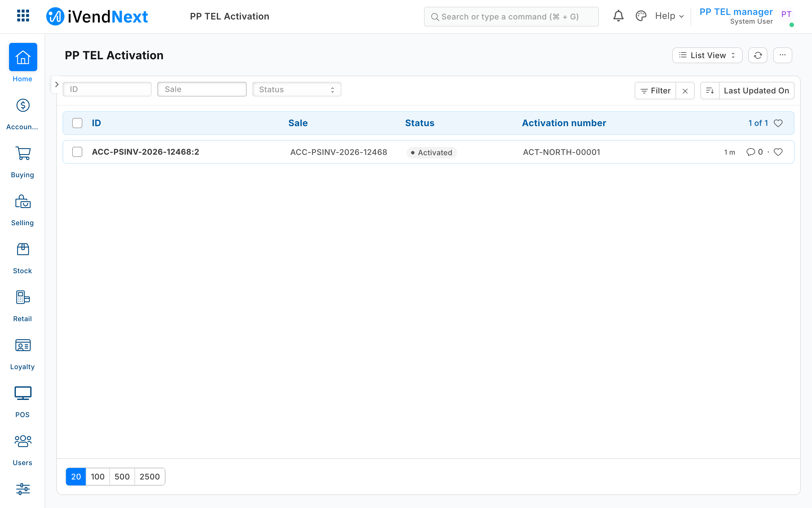The height and width of the screenshot is (508, 812).
Task: Click the search or type a command box
Action: click(511, 16)
